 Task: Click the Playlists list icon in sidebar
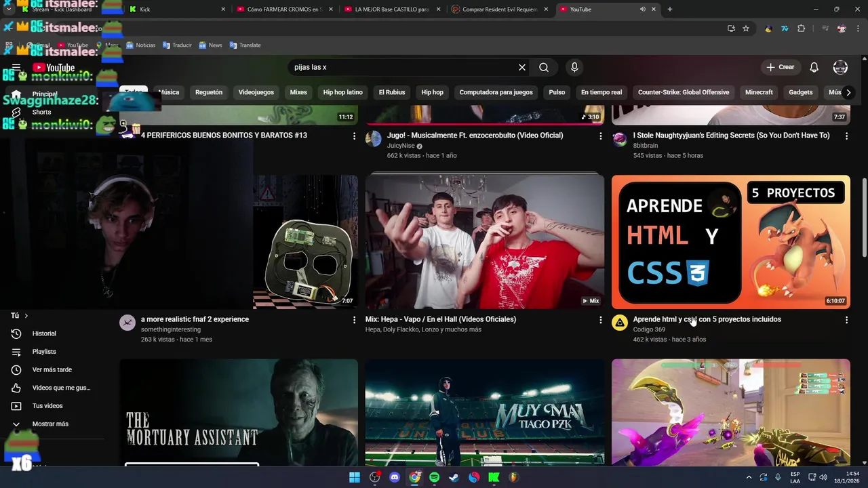pos(16,352)
